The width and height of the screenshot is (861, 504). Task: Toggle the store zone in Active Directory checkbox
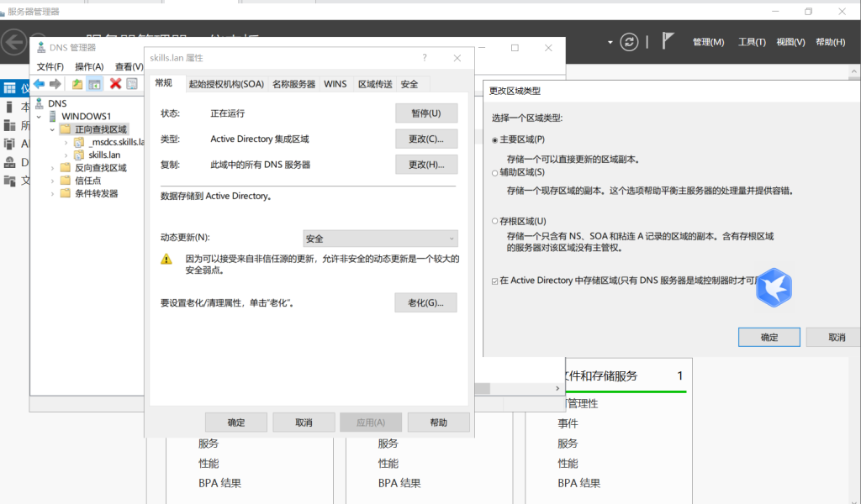tap(494, 281)
